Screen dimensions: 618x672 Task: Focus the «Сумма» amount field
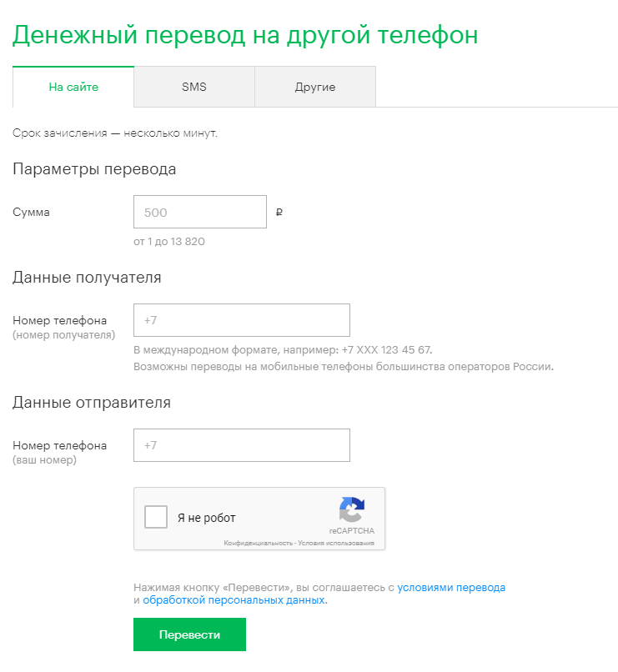pos(199,212)
